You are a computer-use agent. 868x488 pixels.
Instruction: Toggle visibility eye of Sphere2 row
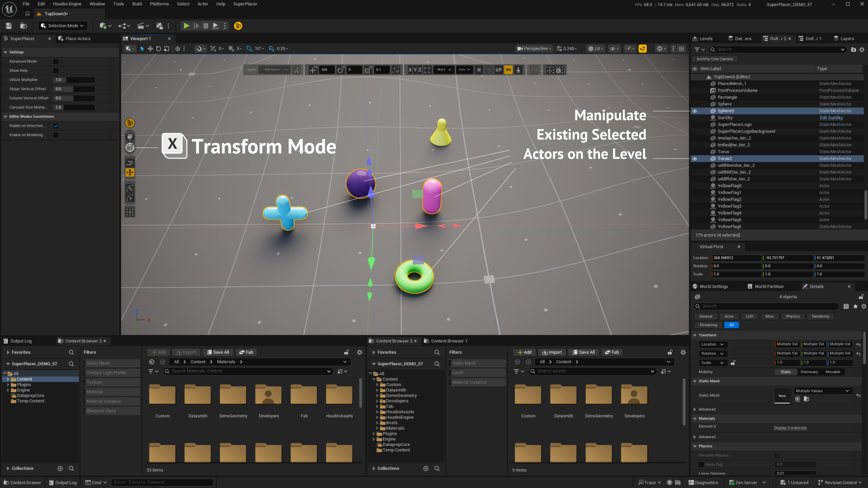pos(695,111)
